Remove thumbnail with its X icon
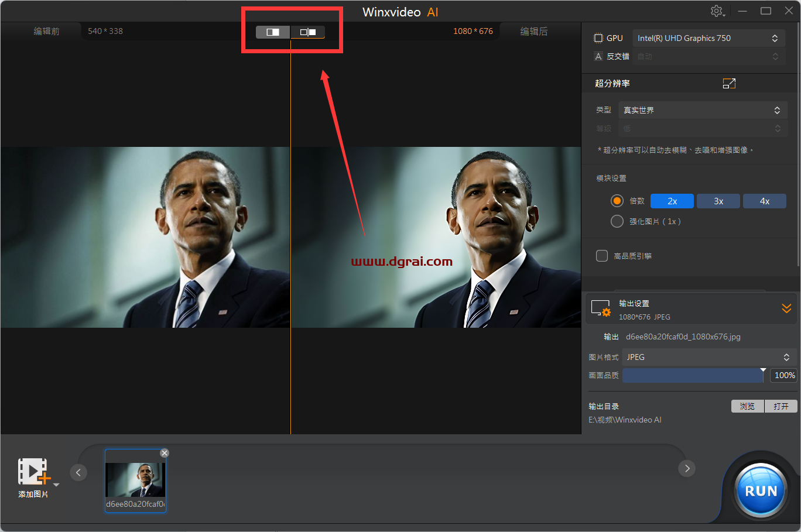Image resolution: width=801 pixels, height=532 pixels. click(x=165, y=453)
